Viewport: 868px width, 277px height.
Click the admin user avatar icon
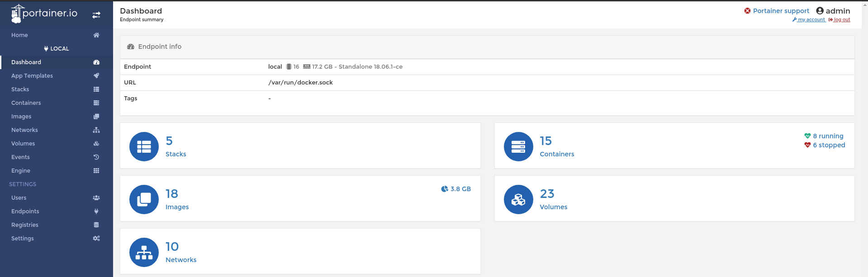click(x=820, y=11)
